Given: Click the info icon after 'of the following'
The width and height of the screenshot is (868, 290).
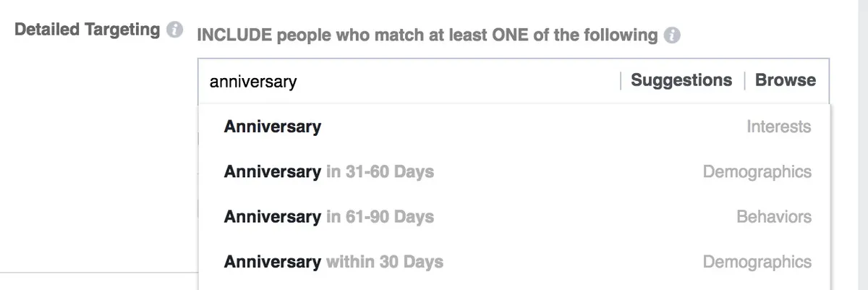Looking at the screenshot, I should click(x=673, y=35).
